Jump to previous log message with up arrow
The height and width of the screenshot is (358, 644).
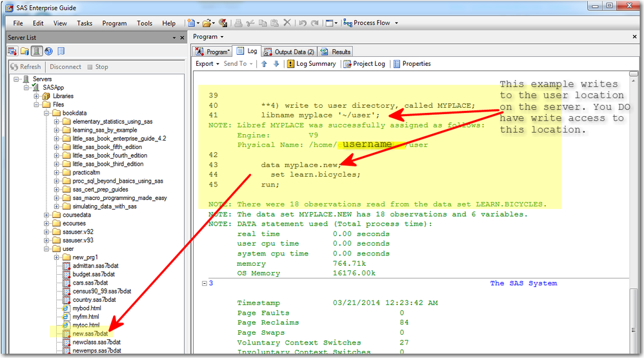[x=265, y=64]
